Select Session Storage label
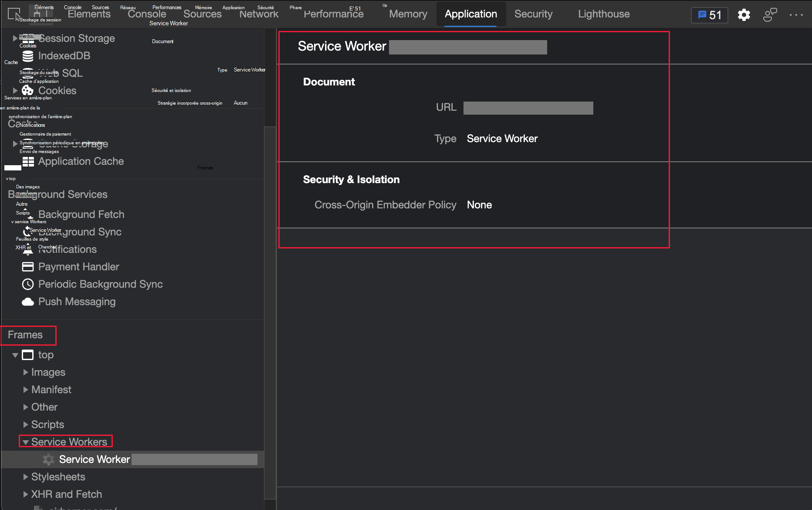This screenshot has width=812, height=510. point(77,38)
